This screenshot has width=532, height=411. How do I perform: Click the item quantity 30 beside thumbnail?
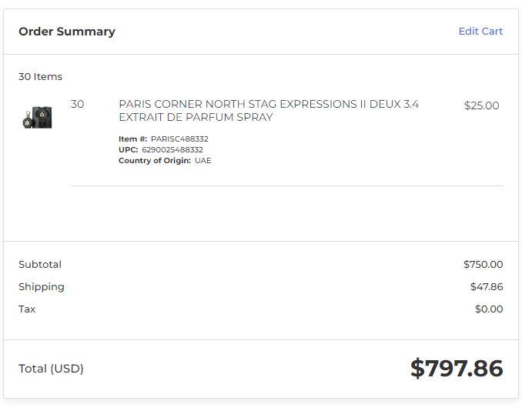[77, 104]
